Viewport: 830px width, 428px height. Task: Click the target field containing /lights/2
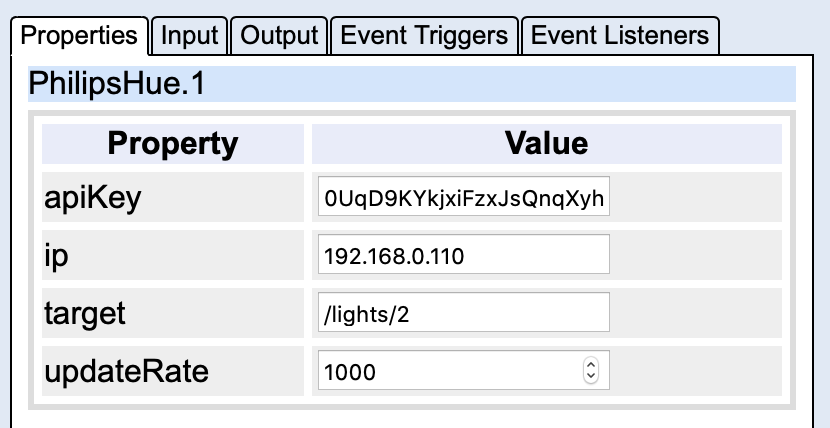[464, 312]
